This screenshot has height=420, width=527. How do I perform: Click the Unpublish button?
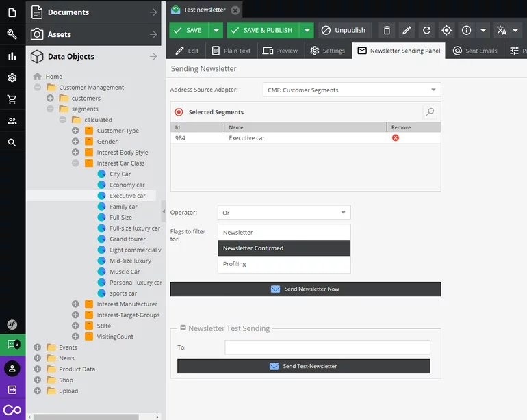[x=345, y=30]
